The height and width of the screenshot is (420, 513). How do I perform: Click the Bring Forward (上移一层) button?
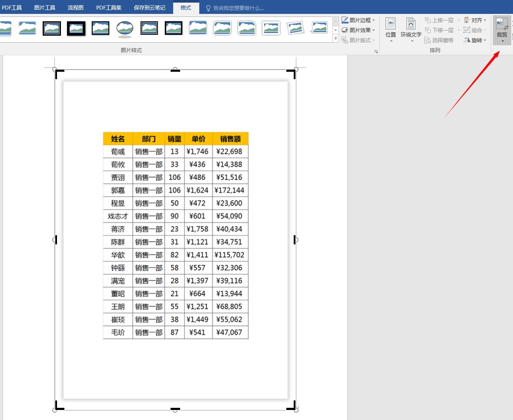point(439,20)
